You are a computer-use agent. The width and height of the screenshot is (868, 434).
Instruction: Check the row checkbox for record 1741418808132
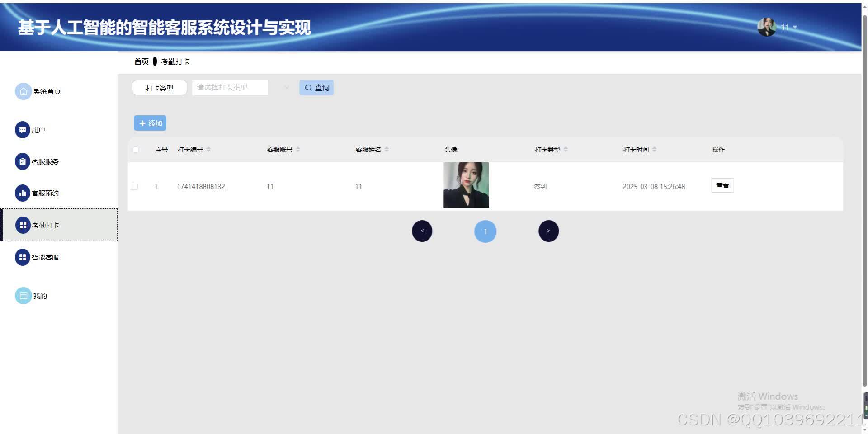point(134,186)
